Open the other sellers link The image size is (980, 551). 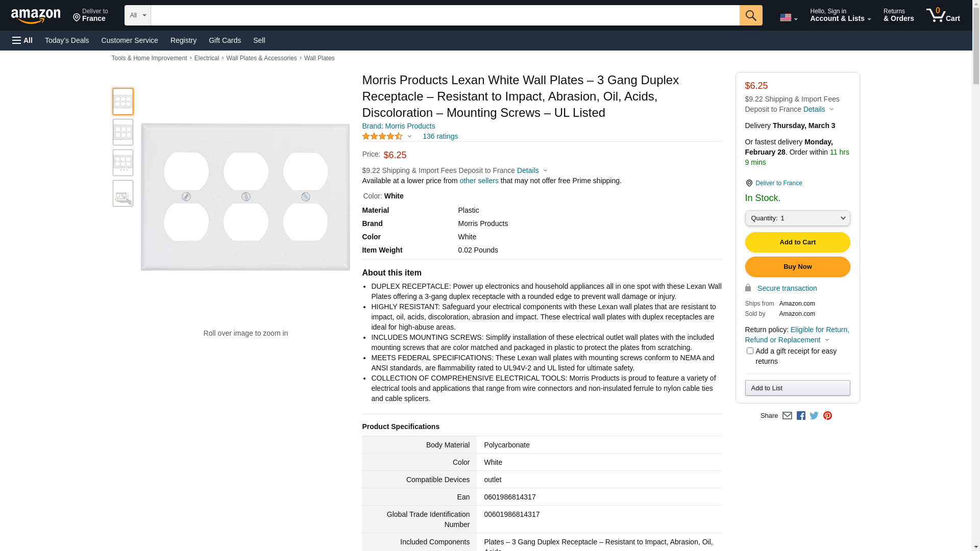[x=479, y=181]
